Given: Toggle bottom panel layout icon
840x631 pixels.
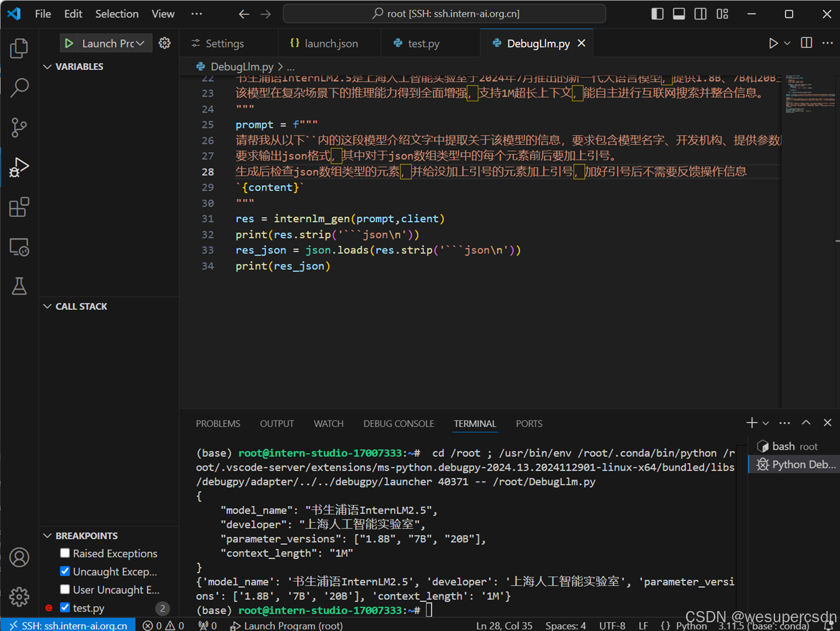Looking at the screenshot, I should point(679,14).
